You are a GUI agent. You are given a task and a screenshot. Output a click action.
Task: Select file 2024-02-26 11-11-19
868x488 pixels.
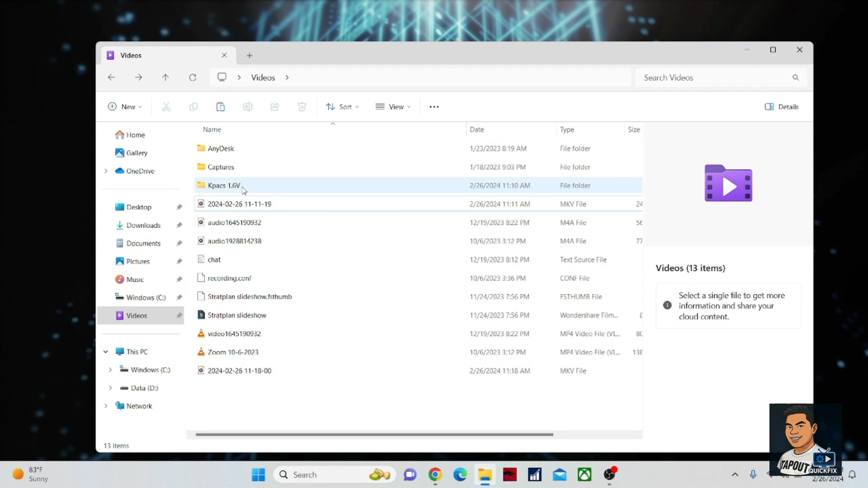coord(418,204)
